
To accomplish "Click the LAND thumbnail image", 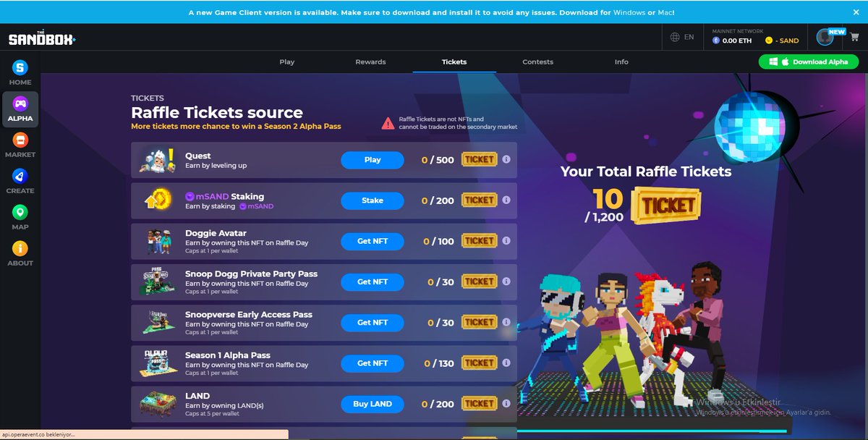I will pos(158,404).
